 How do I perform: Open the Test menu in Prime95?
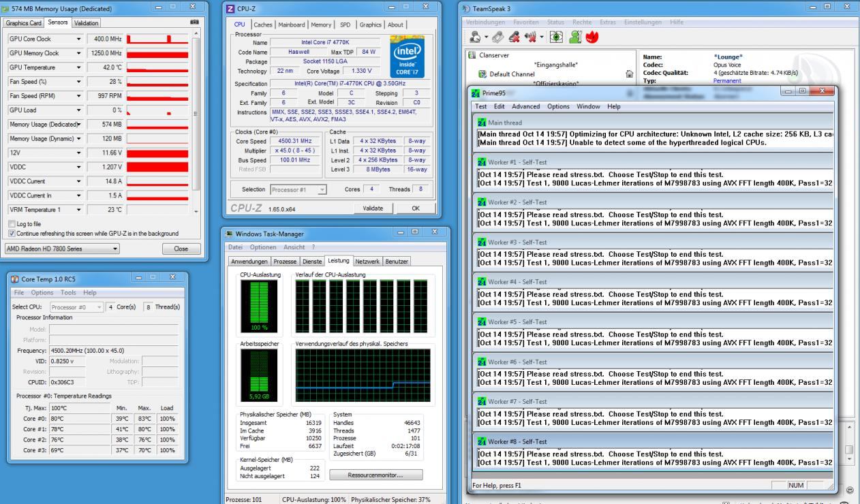tap(481, 107)
